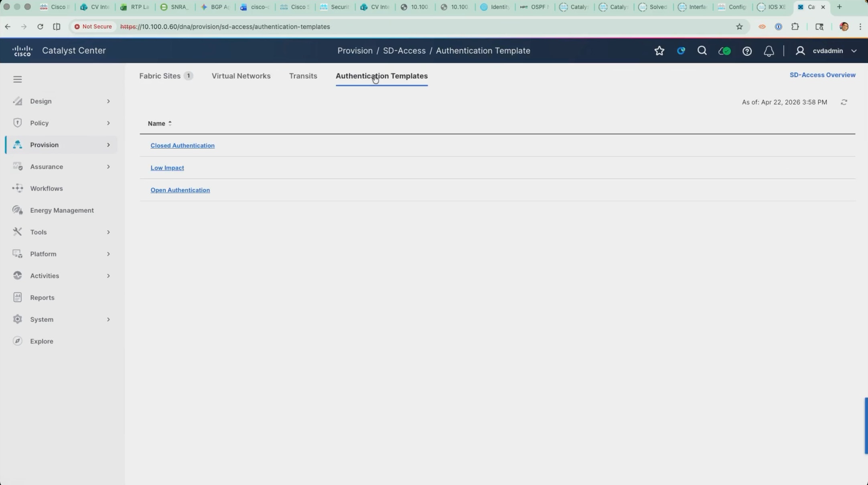Switch to the Virtual Networks tab
This screenshot has width=868, height=485.
pos(241,76)
